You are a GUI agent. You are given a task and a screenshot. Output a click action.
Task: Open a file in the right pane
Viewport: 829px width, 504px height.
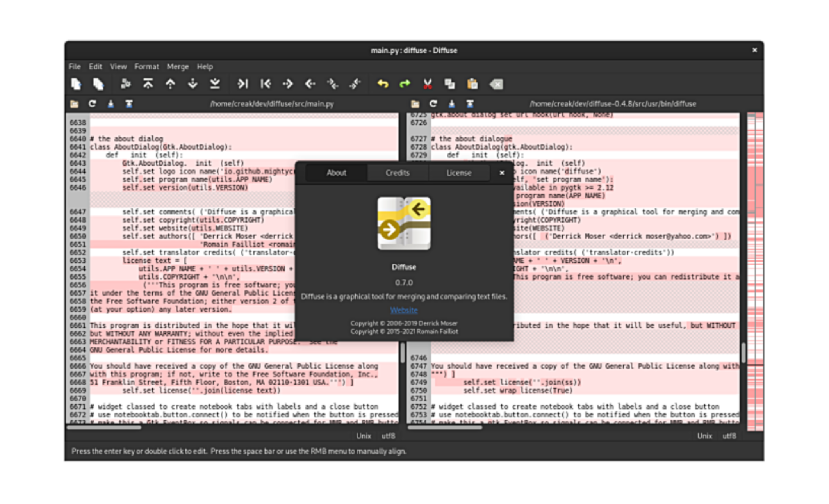415,104
